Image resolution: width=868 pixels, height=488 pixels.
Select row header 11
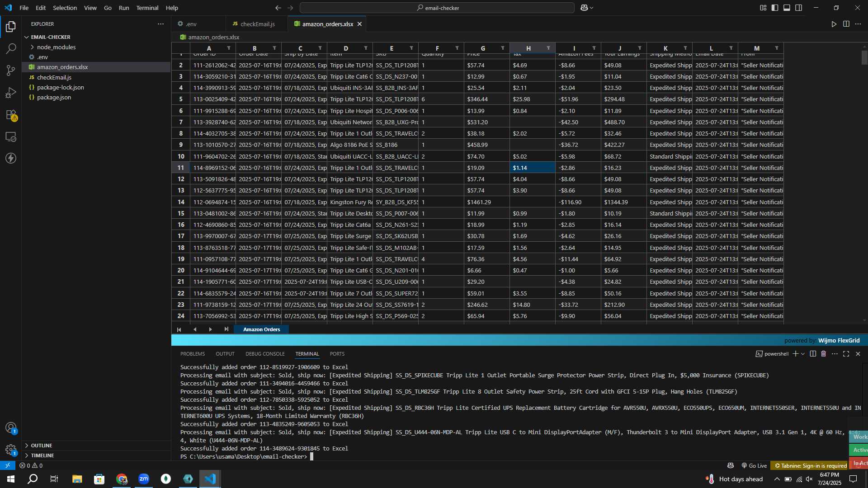(181, 168)
